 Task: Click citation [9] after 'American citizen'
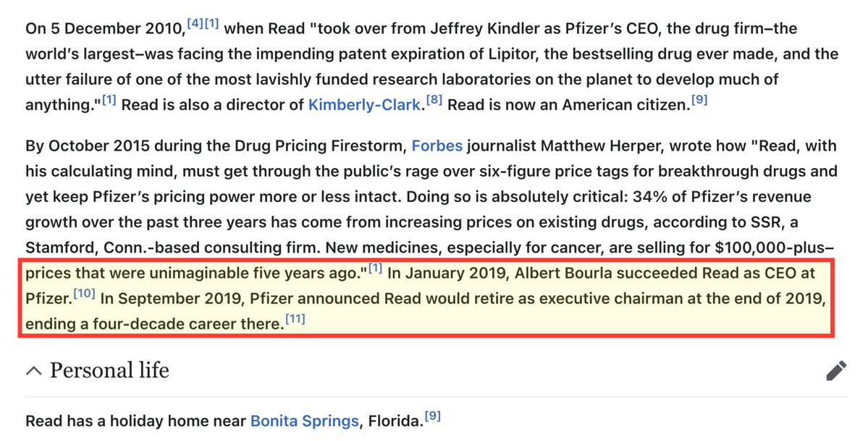698,100
